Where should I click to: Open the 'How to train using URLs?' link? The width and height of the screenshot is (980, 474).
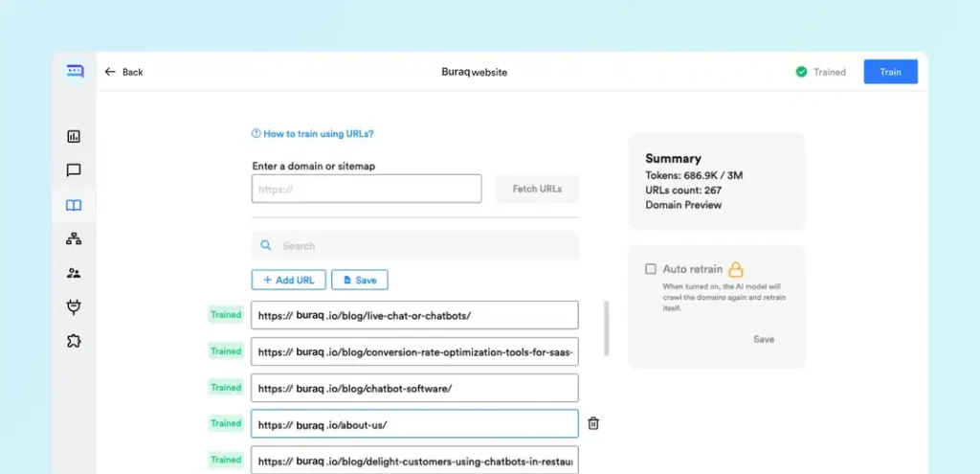pos(312,134)
